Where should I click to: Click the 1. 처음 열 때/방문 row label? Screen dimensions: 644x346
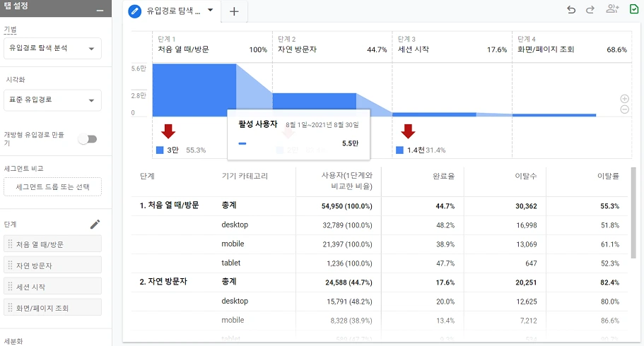(169, 205)
